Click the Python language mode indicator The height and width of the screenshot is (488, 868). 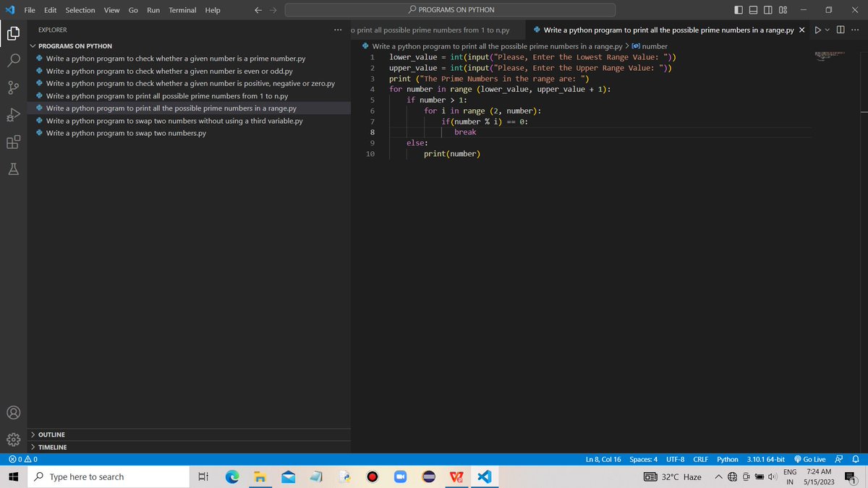pos(727,459)
